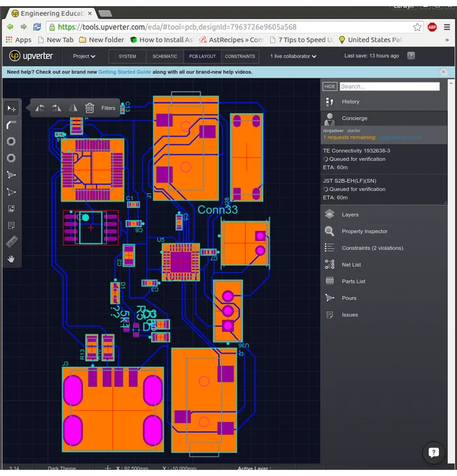
Task: Bookmark this page with the star
Action: click(417, 27)
